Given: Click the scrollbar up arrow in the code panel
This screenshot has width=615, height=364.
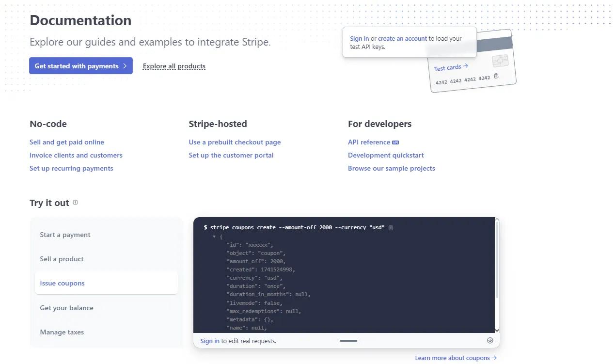Looking at the screenshot, I should (x=497, y=221).
